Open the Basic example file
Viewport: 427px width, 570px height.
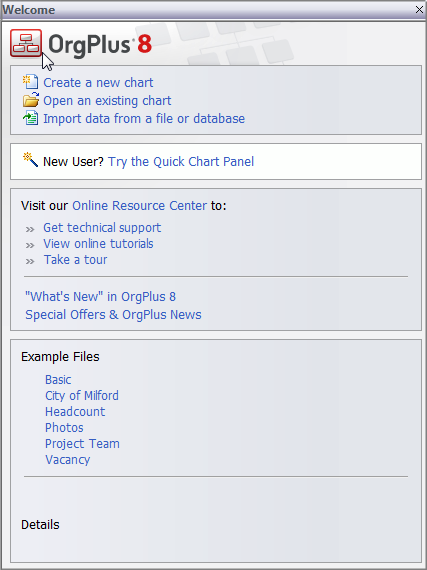(x=58, y=380)
